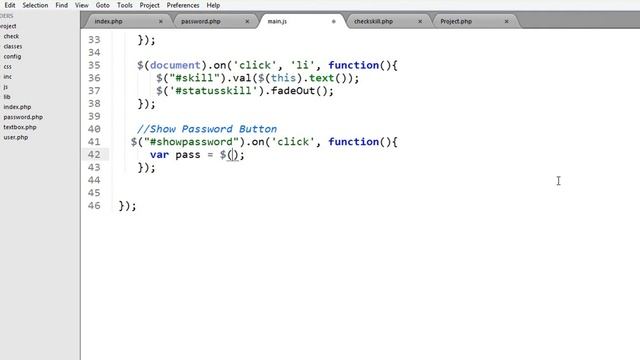This screenshot has width=640, height=360.
Task: Click the 'var pass' declaration on line 42
Action: point(175,155)
